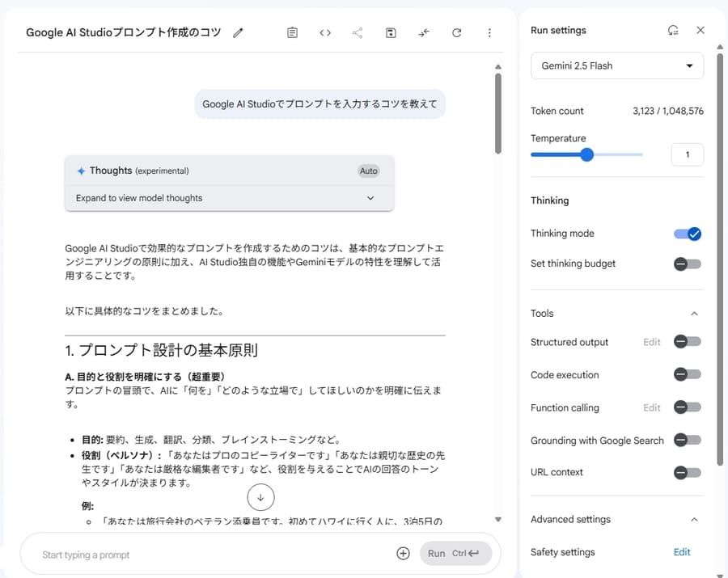Click the 以下に具体的なコツをまとめました line

pyautogui.click(x=145, y=311)
